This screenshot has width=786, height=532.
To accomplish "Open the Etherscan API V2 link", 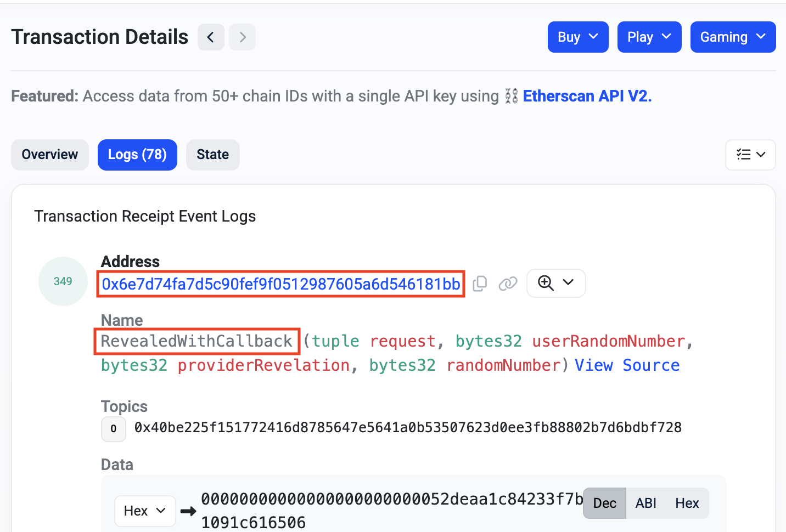I will 587,97.
